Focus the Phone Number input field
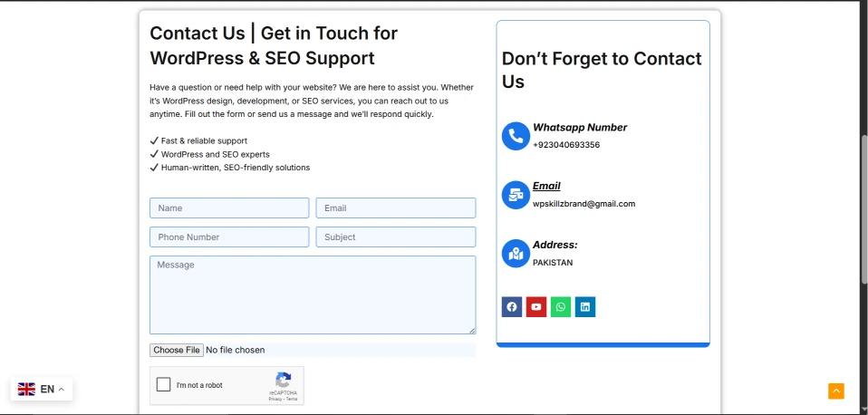The width and height of the screenshot is (868, 415). click(x=229, y=236)
